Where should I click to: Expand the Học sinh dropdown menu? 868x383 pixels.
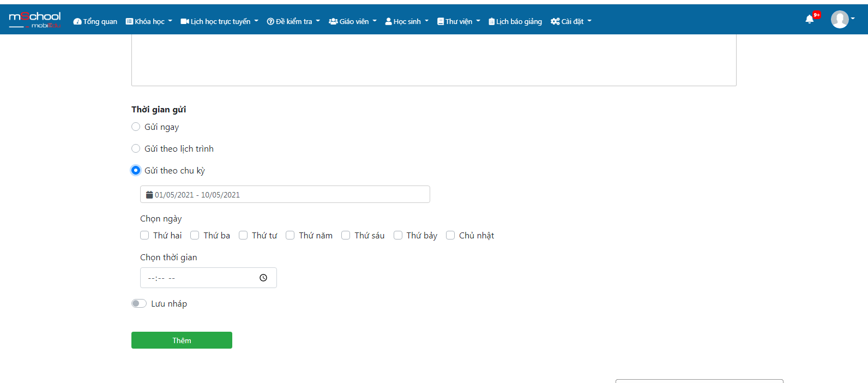click(x=407, y=21)
